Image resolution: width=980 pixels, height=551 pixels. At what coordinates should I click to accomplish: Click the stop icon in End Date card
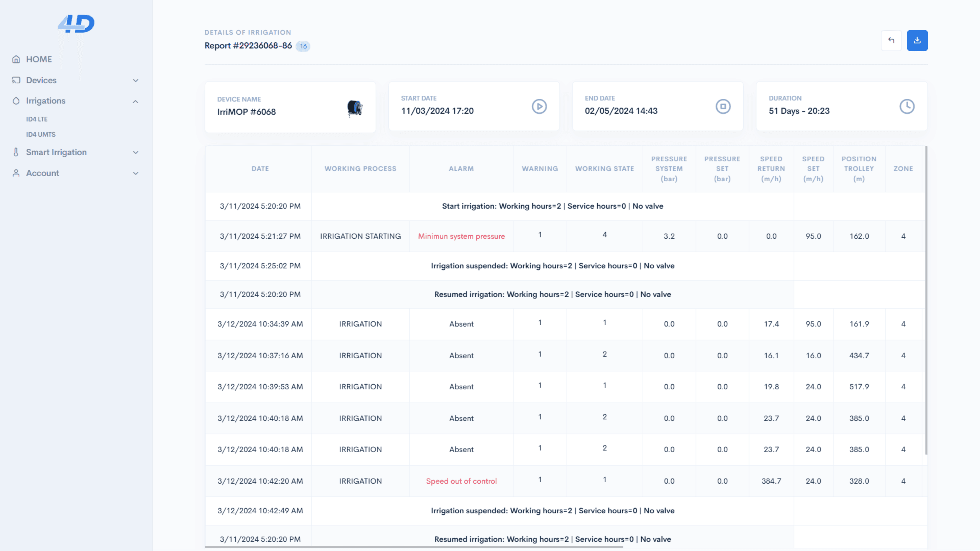point(723,106)
